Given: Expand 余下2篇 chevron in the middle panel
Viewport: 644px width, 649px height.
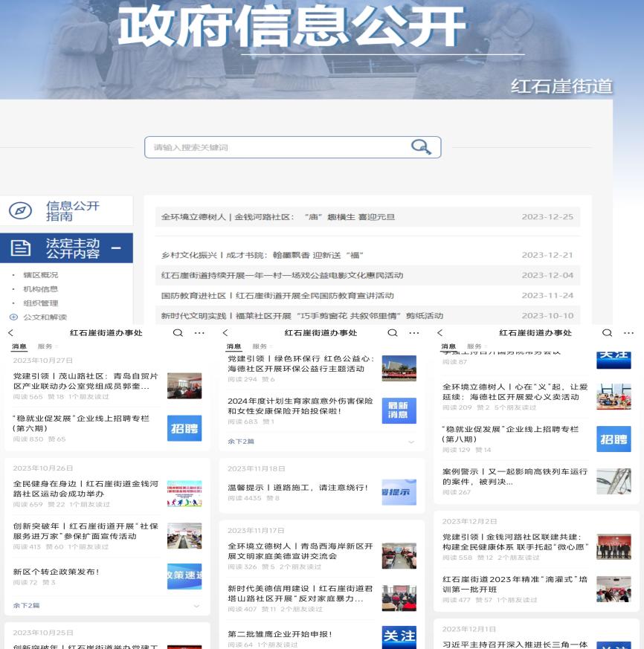Looking at the screenshot, I should coord(410,442).
